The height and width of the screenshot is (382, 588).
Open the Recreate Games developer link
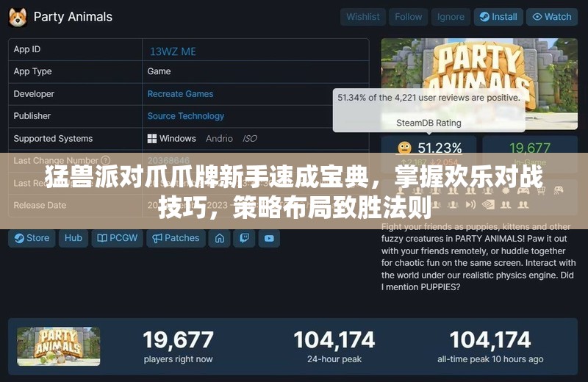click(180, 94)
